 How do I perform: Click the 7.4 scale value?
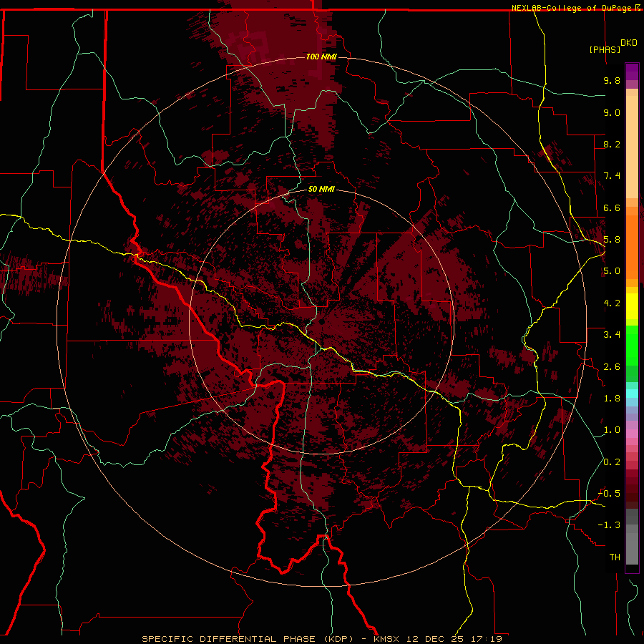click(x=612, y=176)
